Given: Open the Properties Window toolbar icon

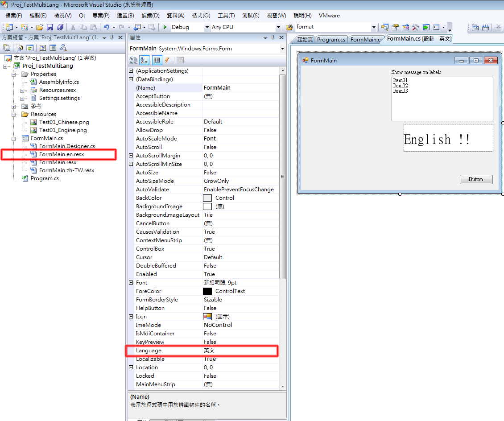Looking at the screenshot, I should click(x=395, y=27).
